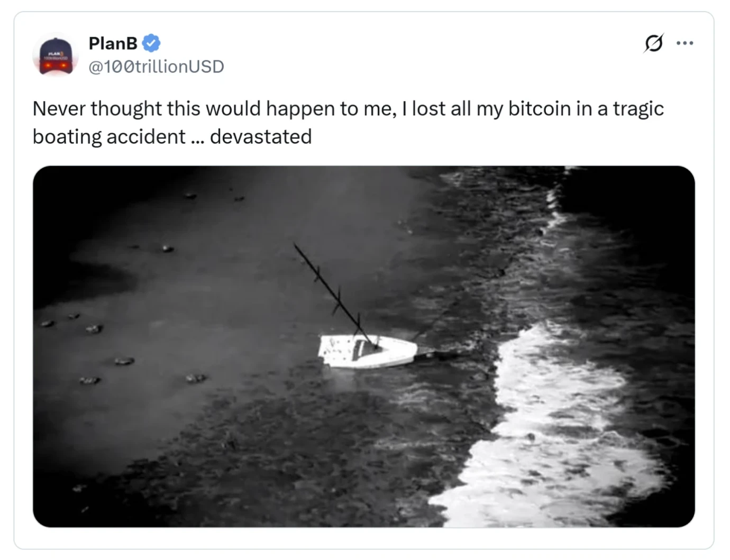
Task: Click the blue verified checkmark badge
Action: 151,43
